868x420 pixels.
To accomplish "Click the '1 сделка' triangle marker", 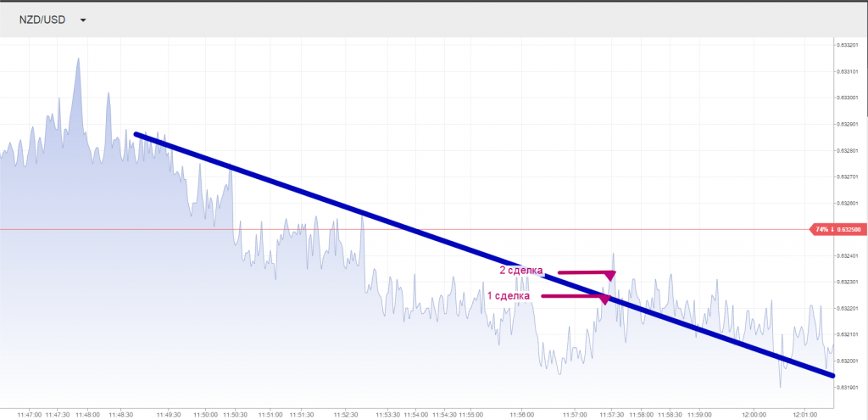I will tap(604, 300).
